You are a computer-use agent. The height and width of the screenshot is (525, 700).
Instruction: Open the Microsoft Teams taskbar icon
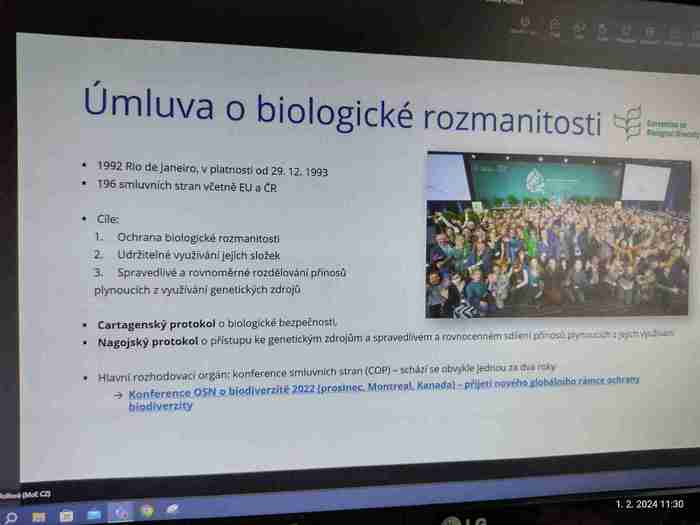click(x=121, y=513)
